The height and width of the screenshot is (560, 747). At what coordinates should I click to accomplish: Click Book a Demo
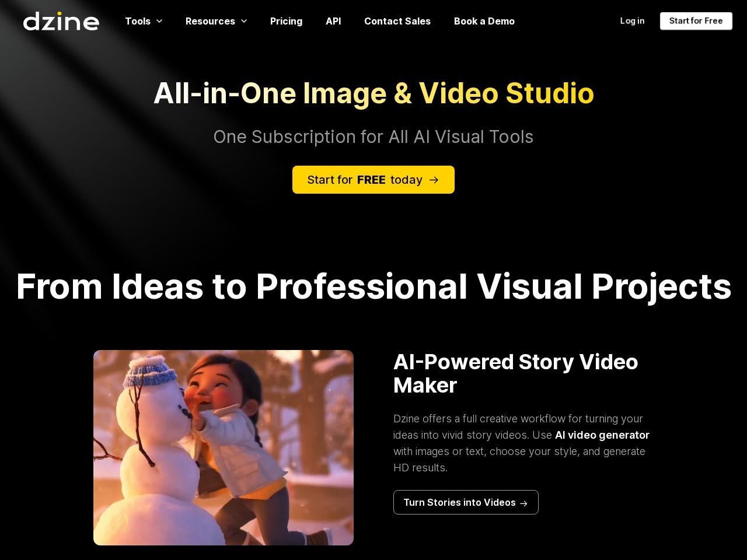[484, 21]
